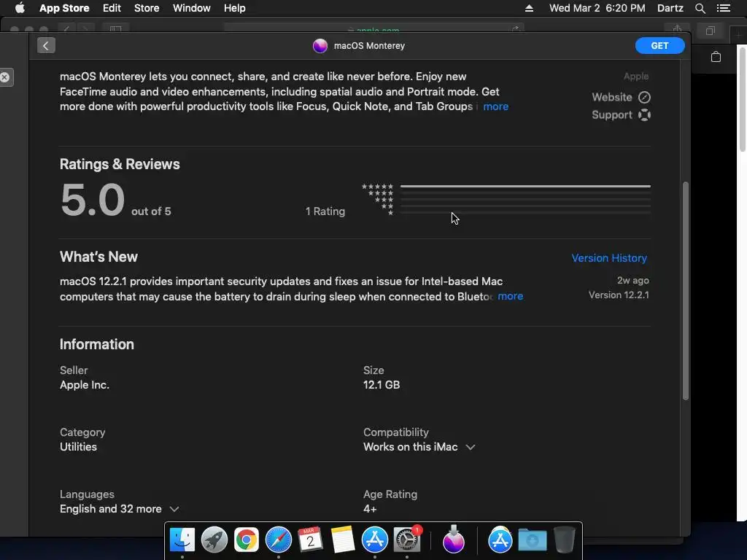Open the Apple menu
Image resolution: width=747 pixels, height=560 pixels.
click(x=20, y=8)
